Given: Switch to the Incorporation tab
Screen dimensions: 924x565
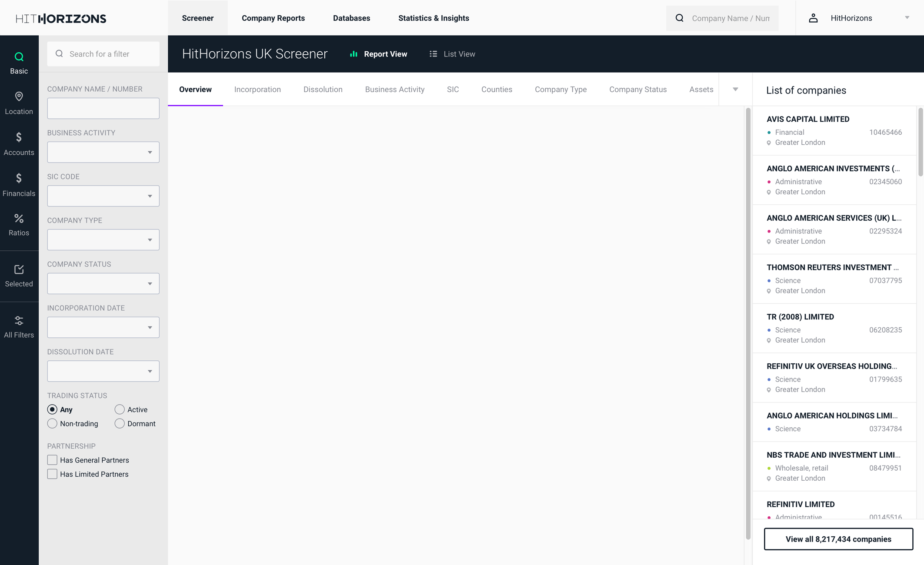Looking at the screenshot, I should (x=257, y=89).
